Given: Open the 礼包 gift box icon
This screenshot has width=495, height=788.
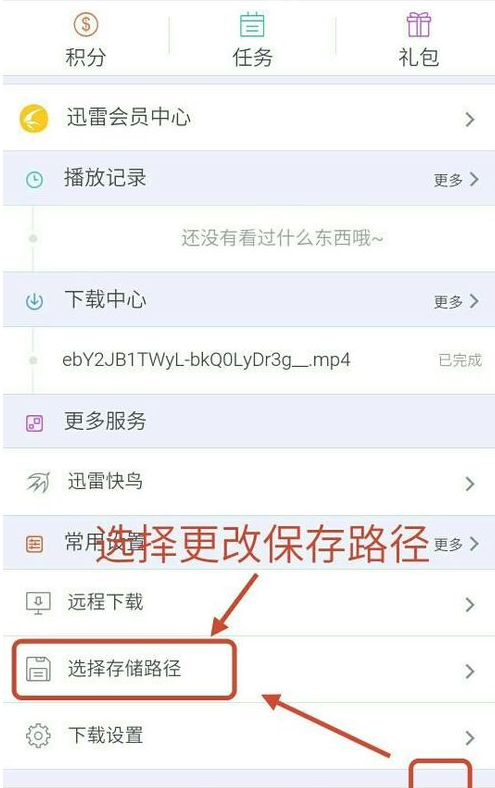Looking at the screenshot, I should pos(419,25).
